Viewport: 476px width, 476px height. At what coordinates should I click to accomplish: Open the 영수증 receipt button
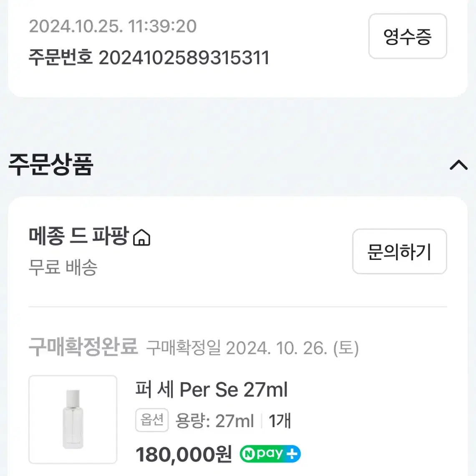point(408,36)
